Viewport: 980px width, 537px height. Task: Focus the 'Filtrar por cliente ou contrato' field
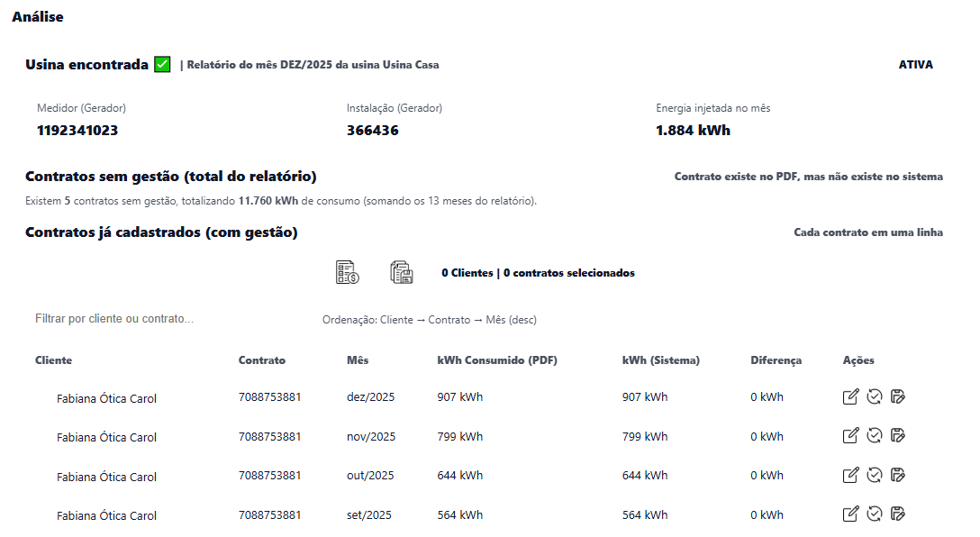click(162, 319)
